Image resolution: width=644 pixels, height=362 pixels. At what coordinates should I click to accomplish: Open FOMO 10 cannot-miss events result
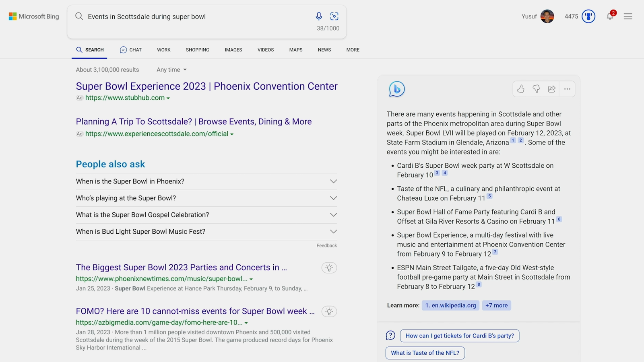point(195,311)
